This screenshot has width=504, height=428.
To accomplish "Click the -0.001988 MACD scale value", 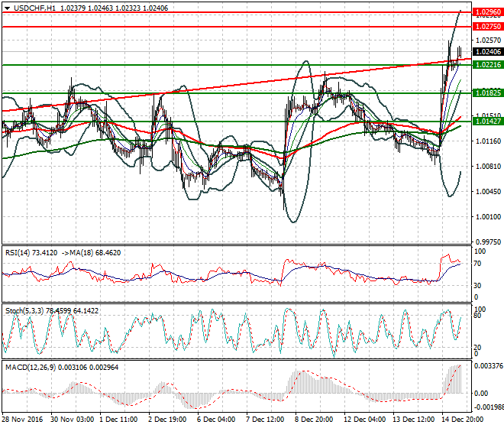I will tap(489, 407).
